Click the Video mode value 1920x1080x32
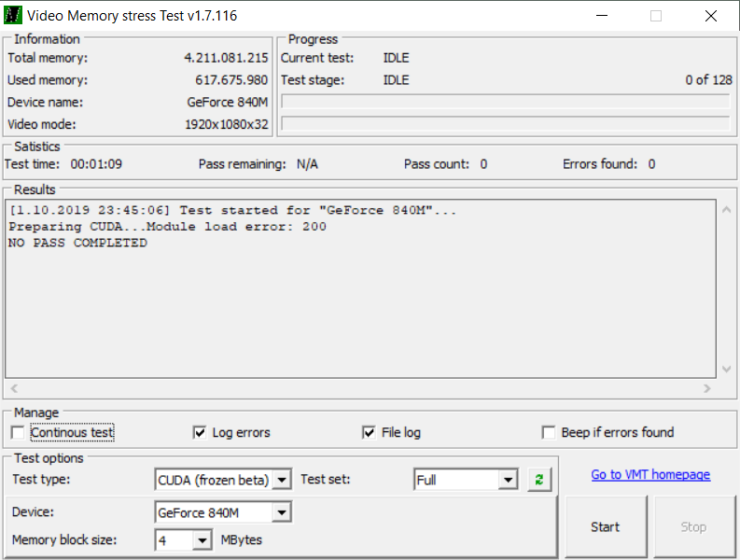Screen dimensions: 740x560 click(227, 124)
